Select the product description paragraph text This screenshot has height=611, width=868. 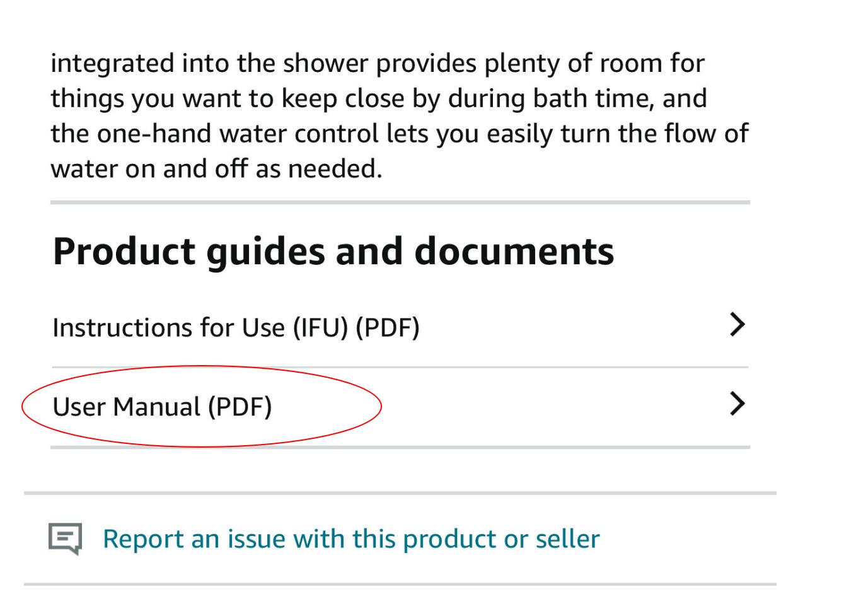tap(400, 116)
